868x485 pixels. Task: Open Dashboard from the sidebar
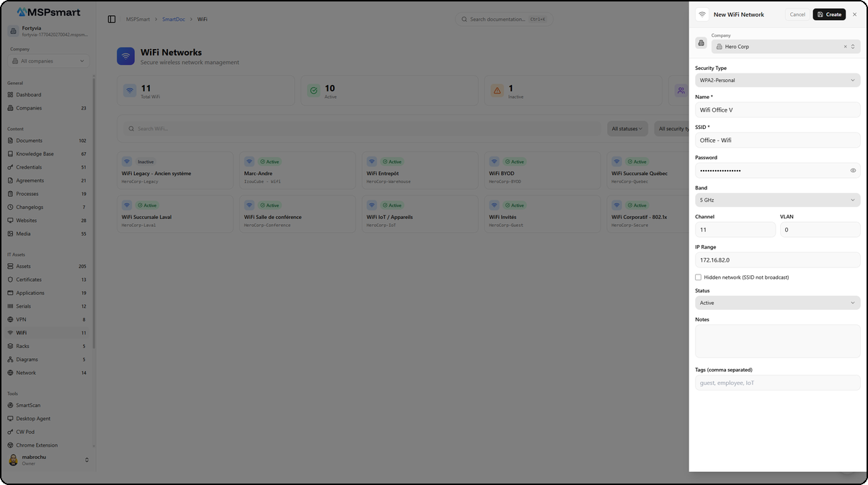point(30,94)
